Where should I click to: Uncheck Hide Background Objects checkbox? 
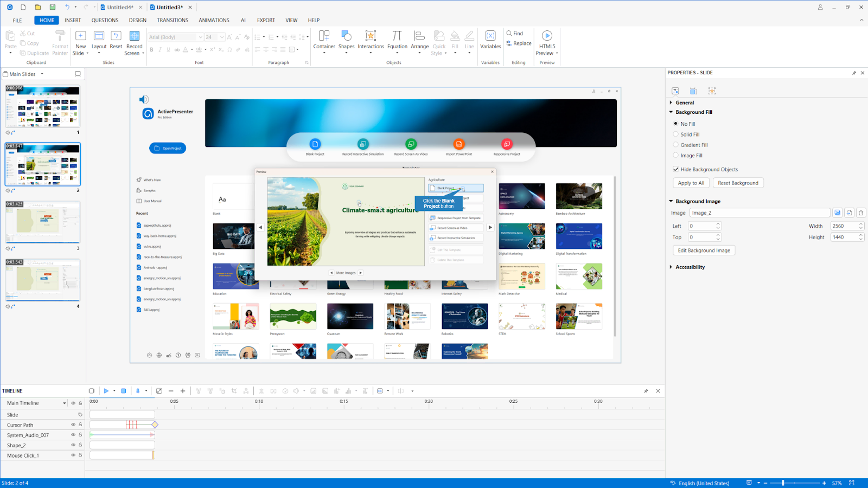click(676, 169)
